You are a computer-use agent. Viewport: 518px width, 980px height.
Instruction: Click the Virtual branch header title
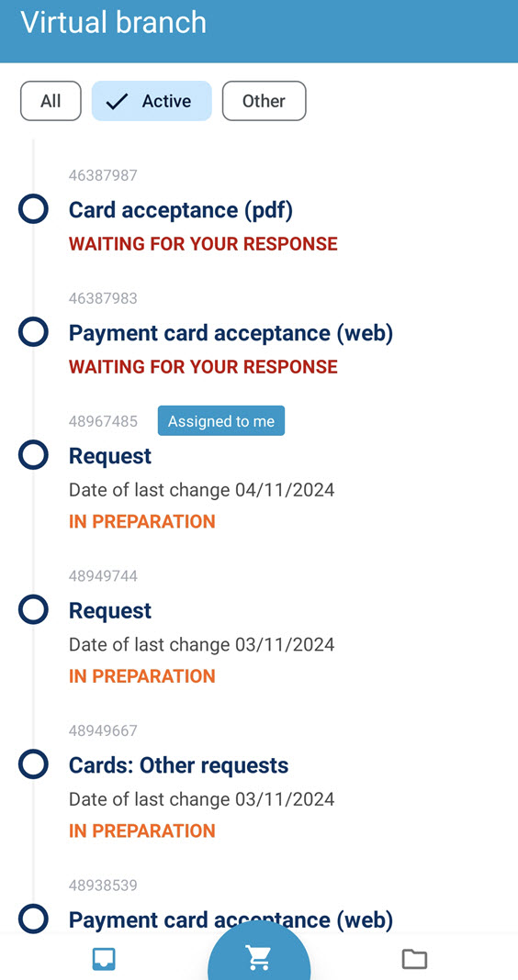tap(113, 23)
